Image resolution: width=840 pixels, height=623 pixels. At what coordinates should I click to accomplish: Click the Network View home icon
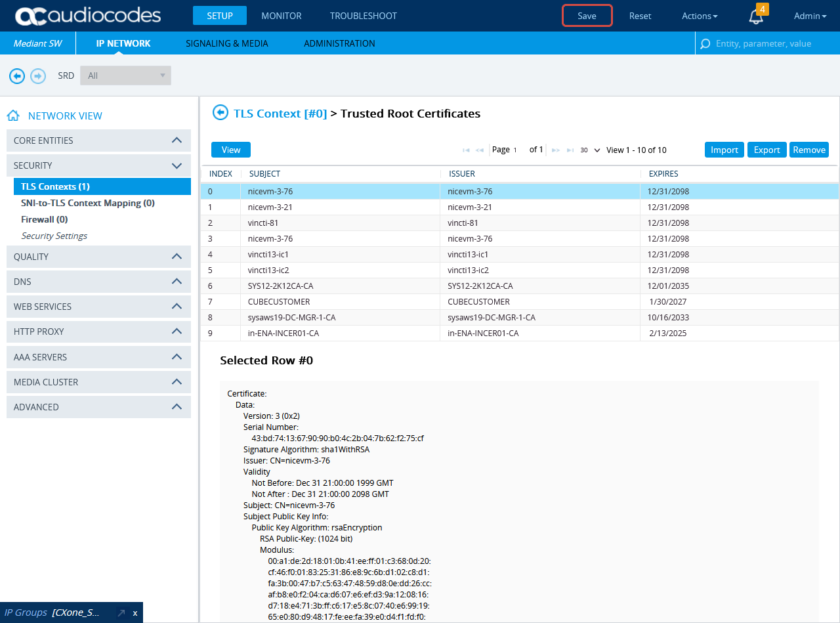(13, 116)
